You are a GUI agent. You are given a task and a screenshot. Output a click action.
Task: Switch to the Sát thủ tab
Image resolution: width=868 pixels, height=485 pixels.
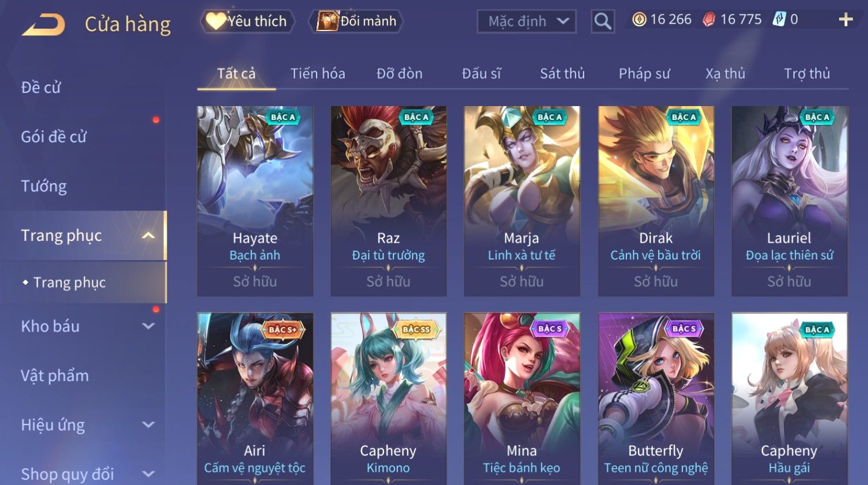562,73
